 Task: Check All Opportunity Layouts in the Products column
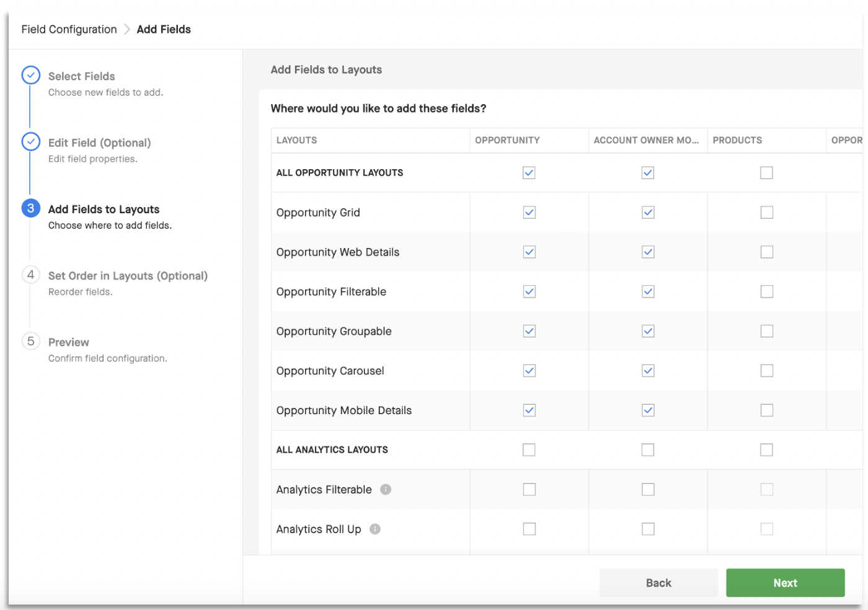(766, 172)
